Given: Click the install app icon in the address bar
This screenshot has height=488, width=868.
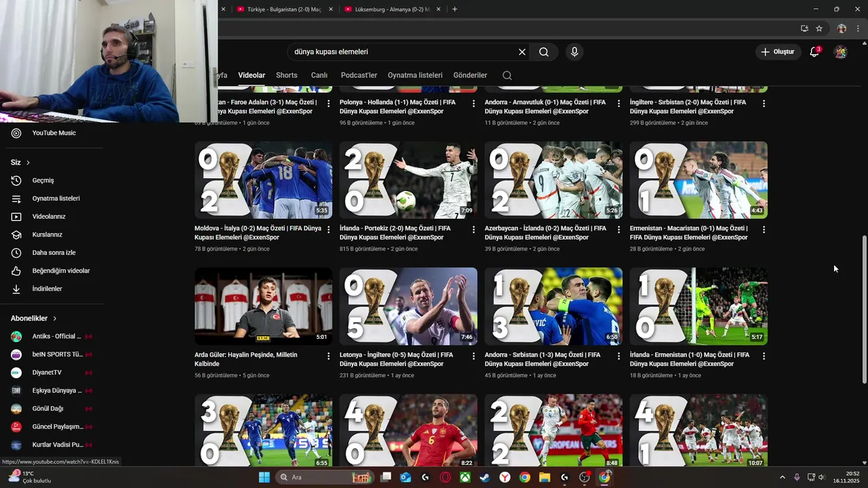Looking at the screenshot, I should coord(804,28).
